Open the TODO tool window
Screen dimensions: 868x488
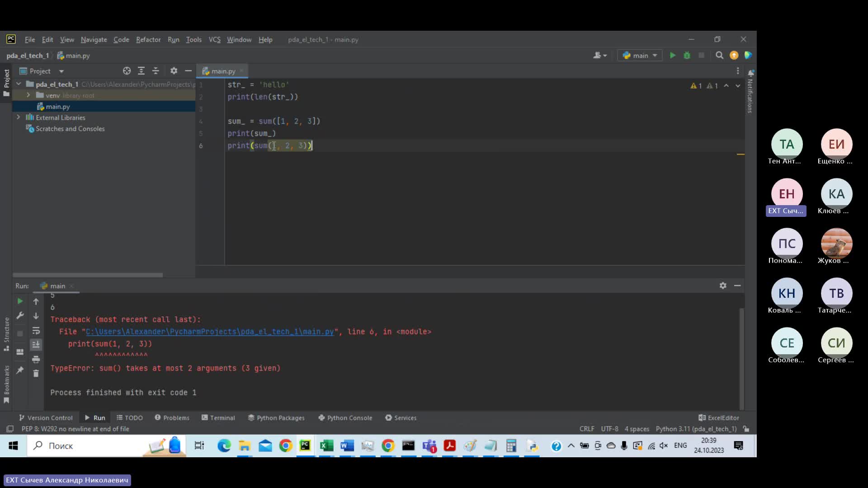coord(129,418)
